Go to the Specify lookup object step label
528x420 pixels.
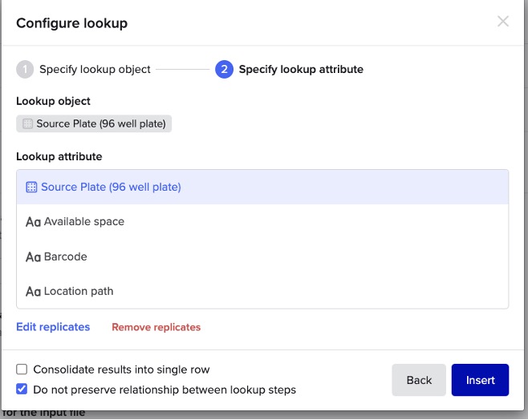pyautogui.click(x=95, y=70)
